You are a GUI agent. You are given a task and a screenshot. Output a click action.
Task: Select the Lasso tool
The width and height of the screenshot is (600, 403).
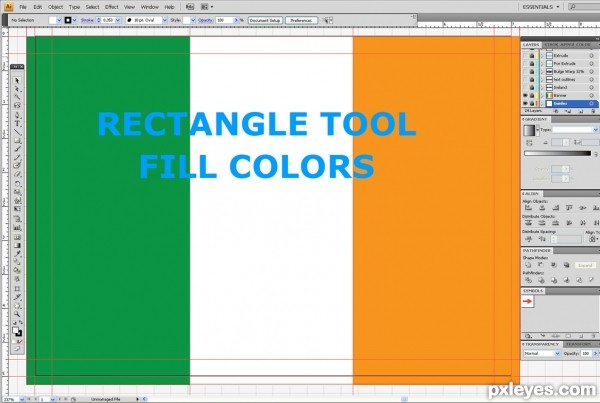17,105
